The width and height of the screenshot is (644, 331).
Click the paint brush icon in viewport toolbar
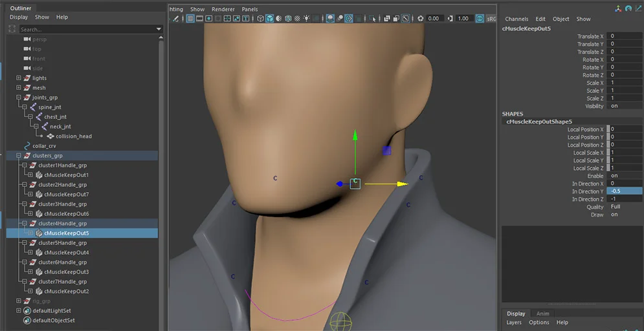click(x=175, y=19)
